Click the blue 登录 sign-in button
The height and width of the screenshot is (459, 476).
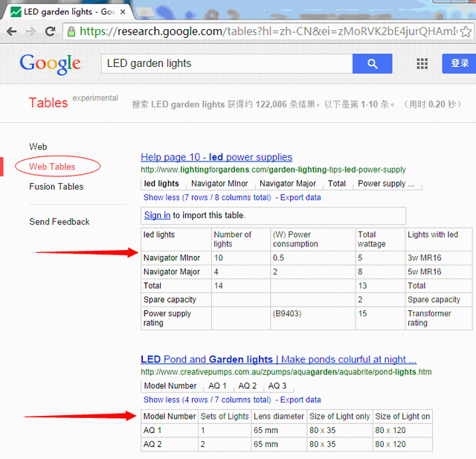click(459, 64)
